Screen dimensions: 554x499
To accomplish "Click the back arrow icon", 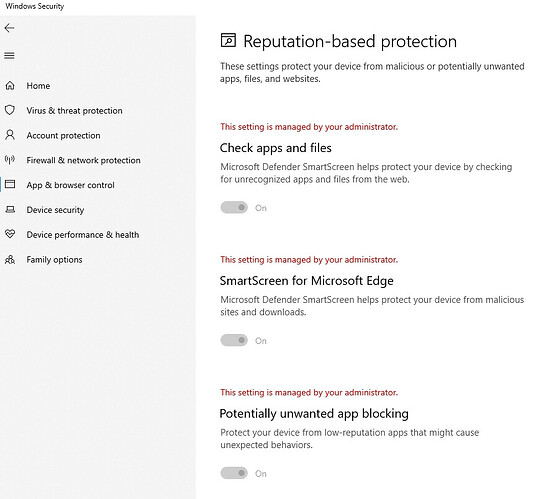I will point(10,28).
